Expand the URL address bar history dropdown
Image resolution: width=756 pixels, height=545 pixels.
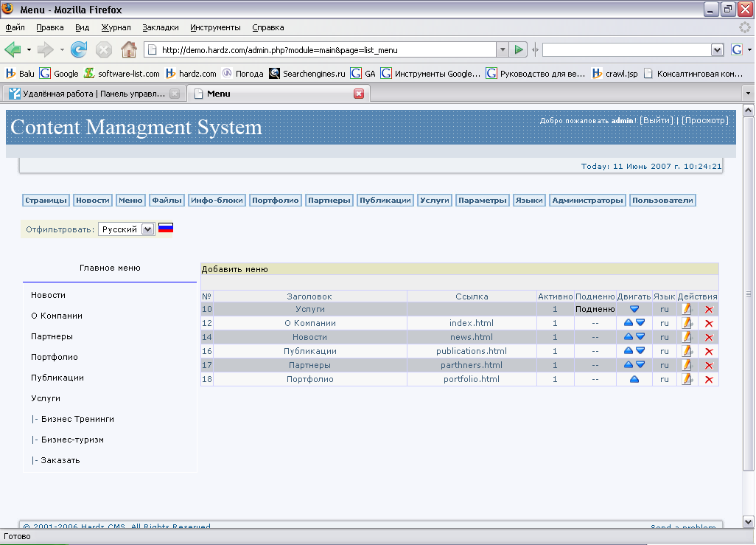(x=503, y=49)
